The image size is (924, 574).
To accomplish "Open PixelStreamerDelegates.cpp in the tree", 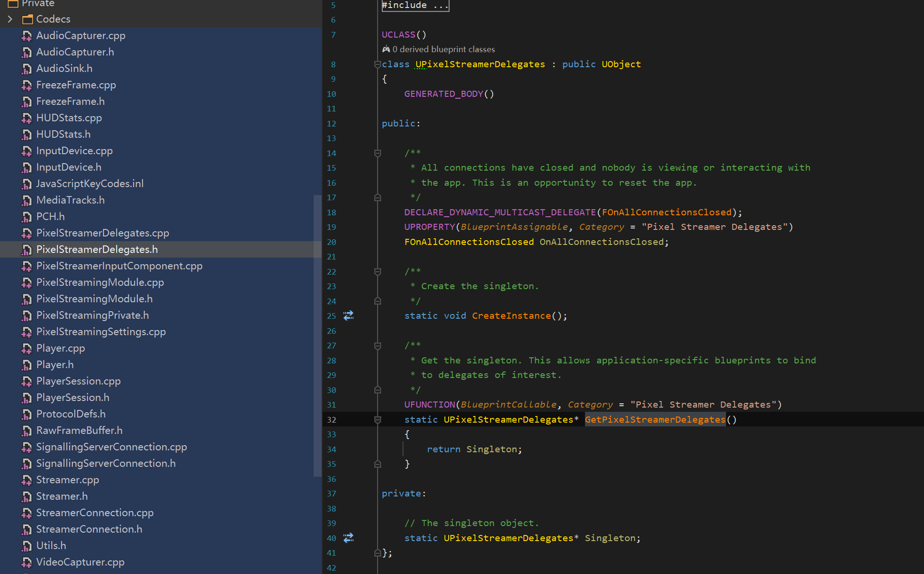I will (103, 233).
